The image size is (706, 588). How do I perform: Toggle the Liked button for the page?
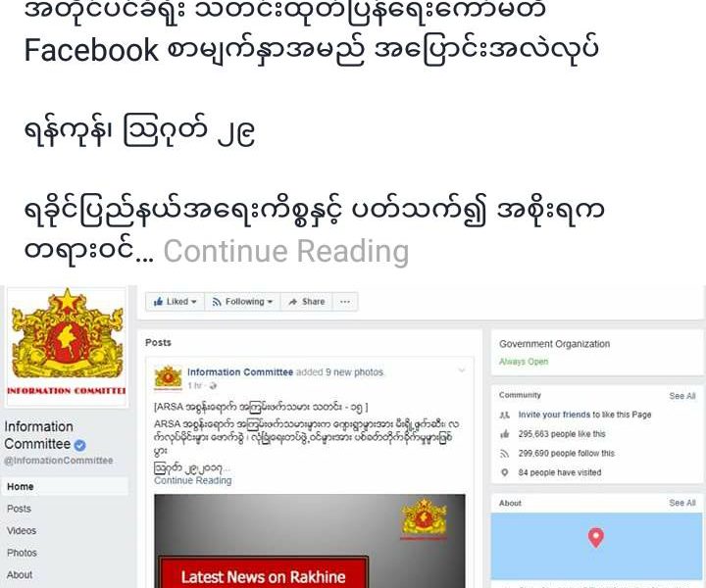click(176, 302)
